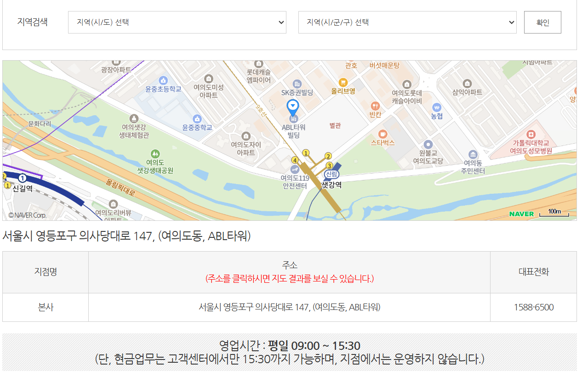Click the 가톨릭대학교 여의도성모병원 hospital icon
The height and width of the screenshot is (382, 588).
(x=531, y=135)
